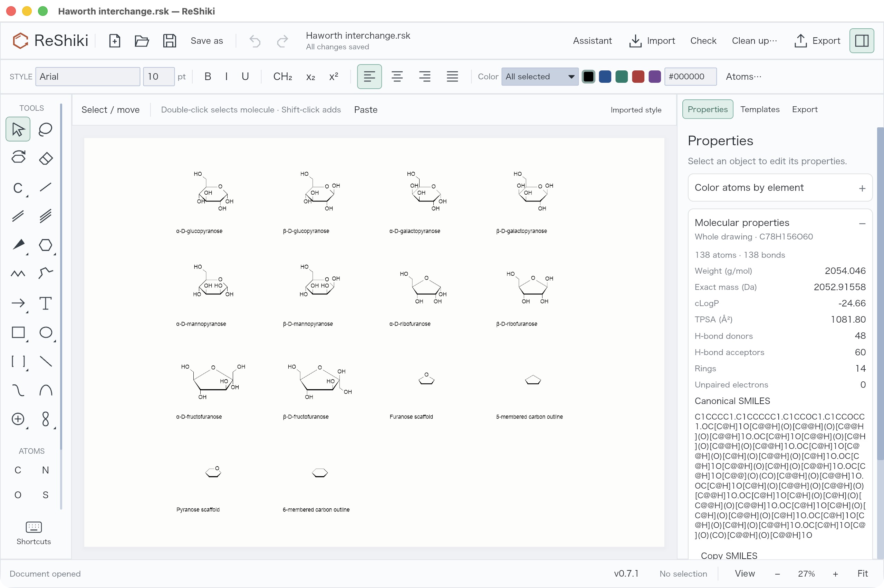This screenshot has width=884, height=588.
Task: Select the arrow Select/move tool
Action: click(x=18, y=129)
